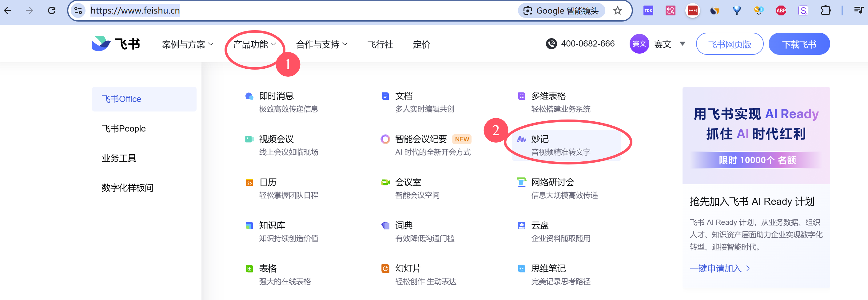
Task: Click the NEW badge on 智能会议纪要
Action: point(462,139)
